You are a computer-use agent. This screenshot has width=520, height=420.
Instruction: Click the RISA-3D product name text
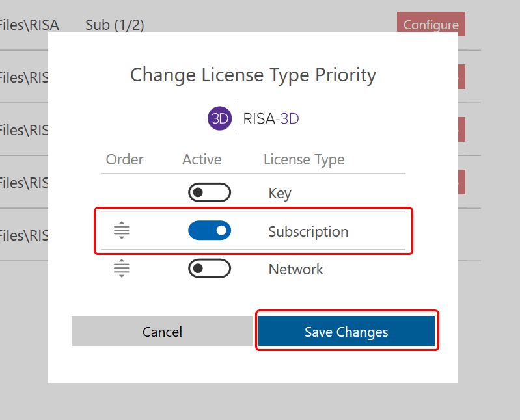tap(271, 119)
